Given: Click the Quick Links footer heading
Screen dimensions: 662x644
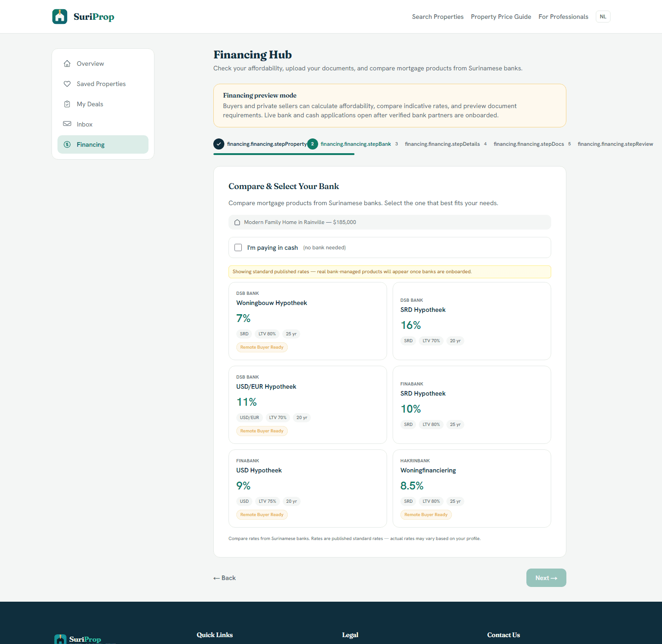Looking at the screenshot, I should tap(215, 635).
